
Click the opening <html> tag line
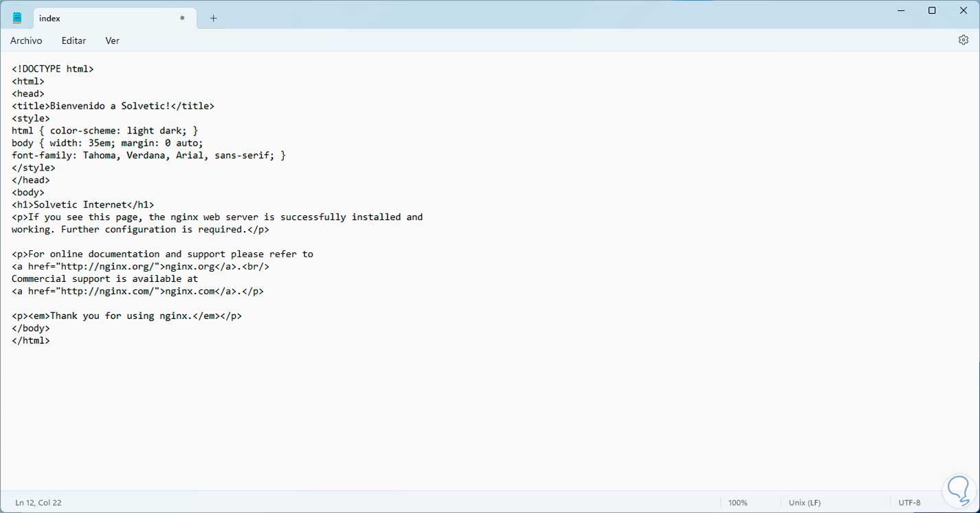click(x=28, y=81)
